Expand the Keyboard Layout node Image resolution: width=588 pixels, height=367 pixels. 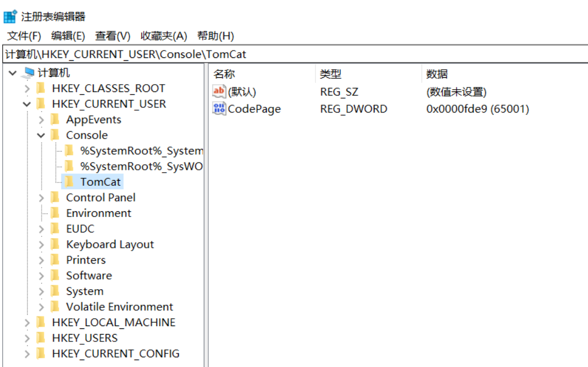(x=41, y=245)
